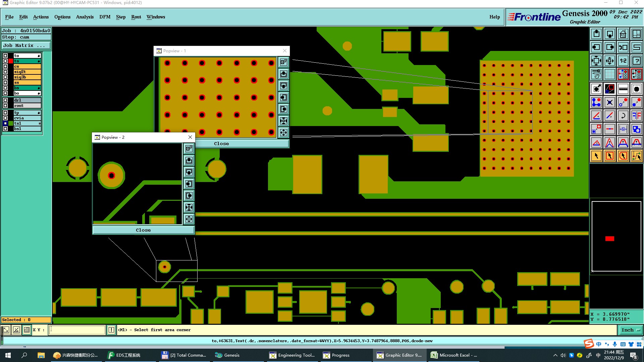Click Close button in Popview 2
This screenshot has width=644, height=362.
(143, 230)
